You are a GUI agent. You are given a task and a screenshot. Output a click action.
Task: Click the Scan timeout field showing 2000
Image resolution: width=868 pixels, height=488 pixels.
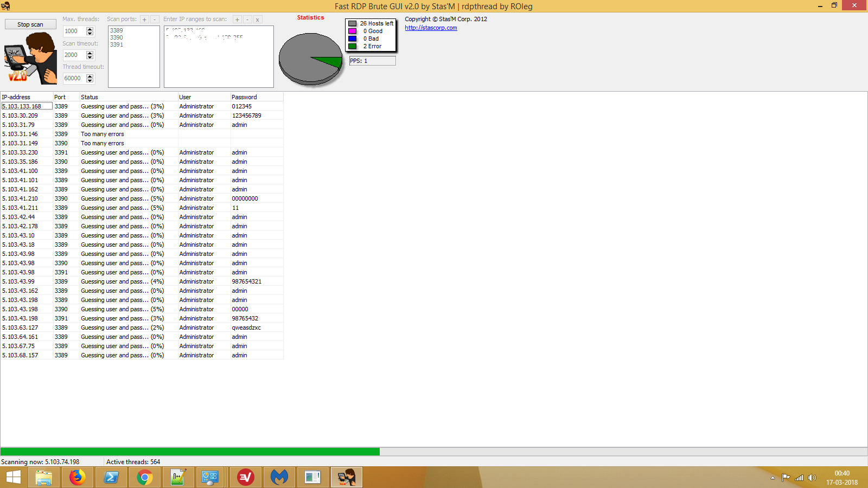pyautogui.click(x=75, y=55)
